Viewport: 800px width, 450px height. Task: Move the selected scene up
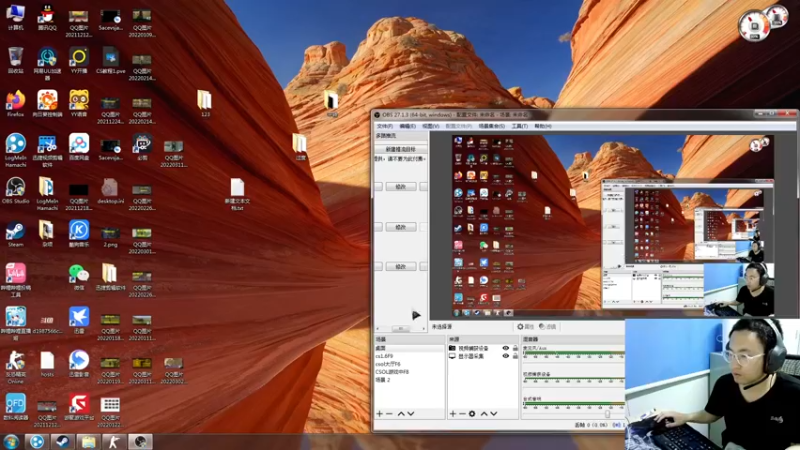[401, 414]
